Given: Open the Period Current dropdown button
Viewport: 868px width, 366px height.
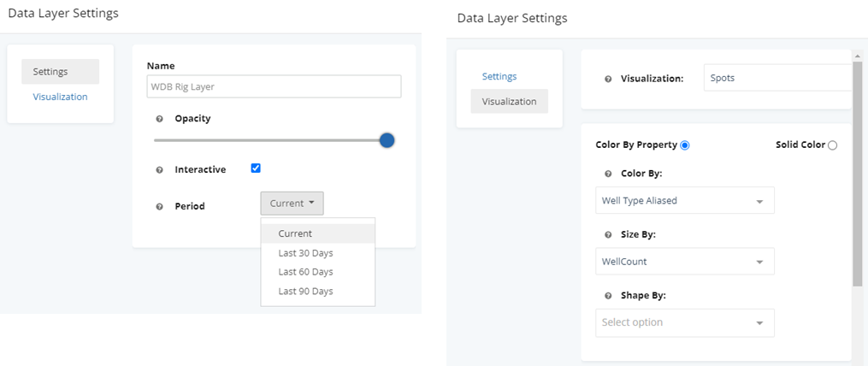Looking at the screenshot, I should [x=292, y=204].
